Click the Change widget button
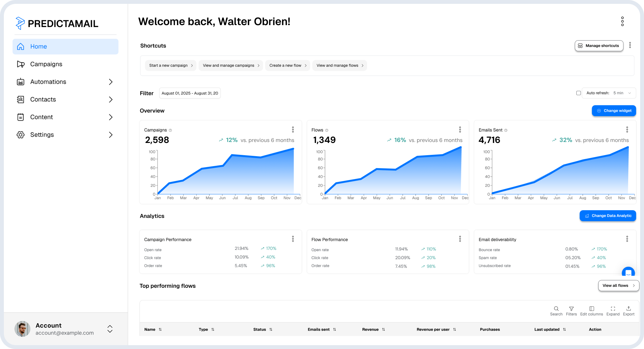Screen dimensions: 644x349 pyautogui.click(x=614, y=110)
